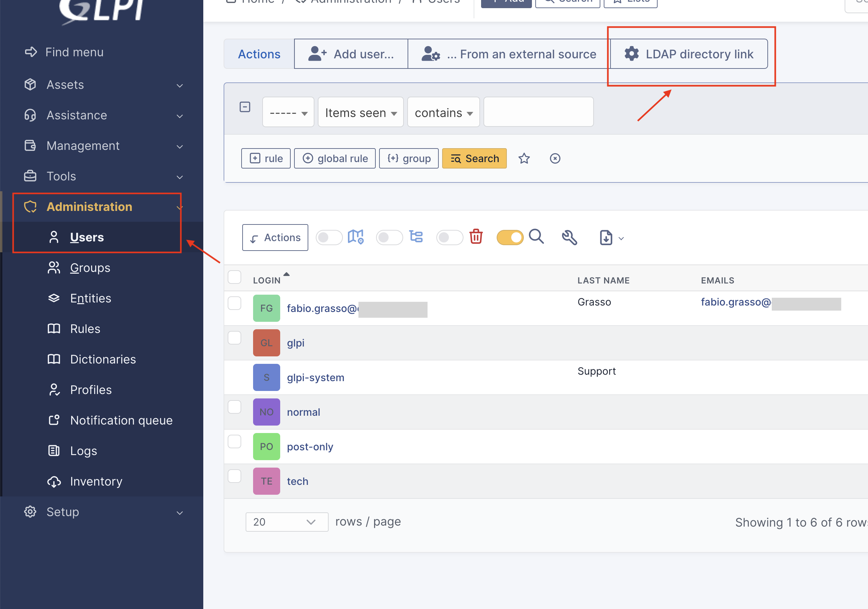The width and height of the screenshot is (868, 609).
Task: Clear search with circled X icon
Action: [x=555, y=158]
